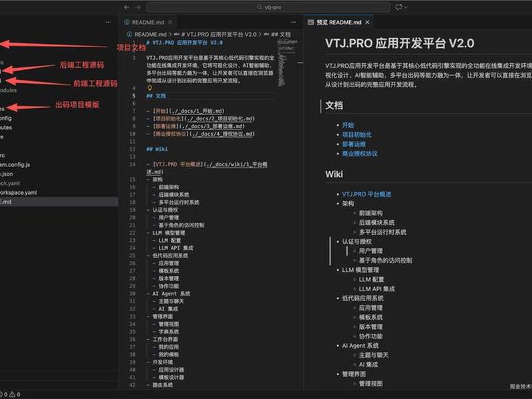This screenshot has height=399, width=532.
Task: Click '路由系统' on editor line 42
Action: coord(162,385)
